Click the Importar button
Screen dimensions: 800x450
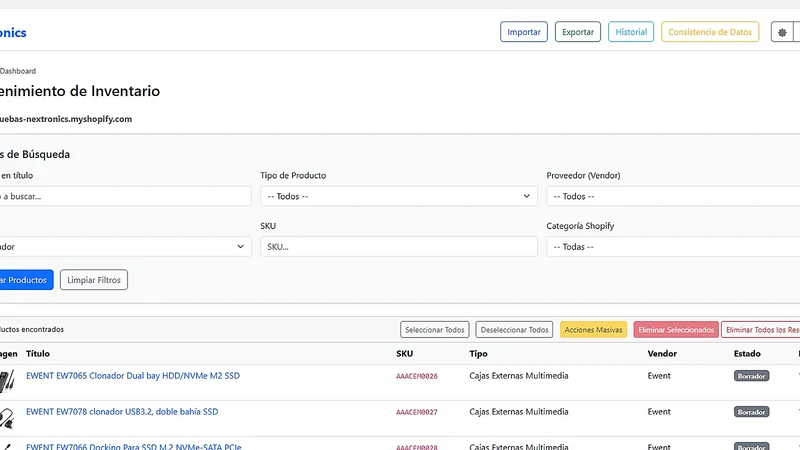coord(523,32)
